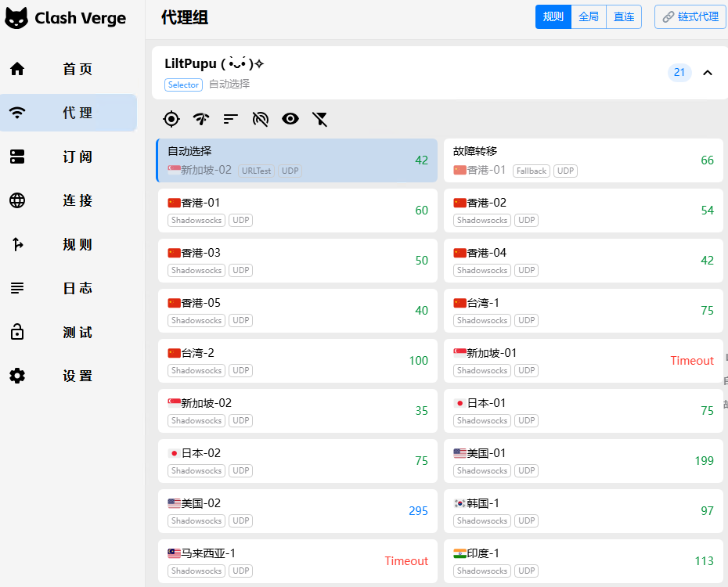The height and width of the screenshot is (587, 728).
Task: Click the locate current proxy target icon
Action: pos(171,119)
